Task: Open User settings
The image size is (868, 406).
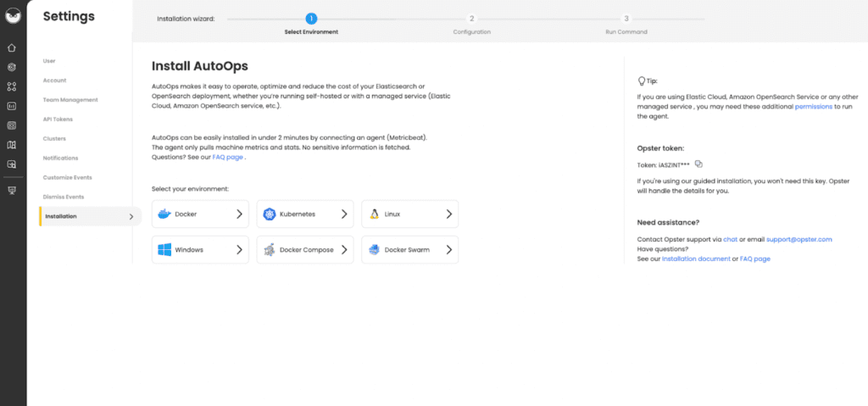Action: (49, 61)
